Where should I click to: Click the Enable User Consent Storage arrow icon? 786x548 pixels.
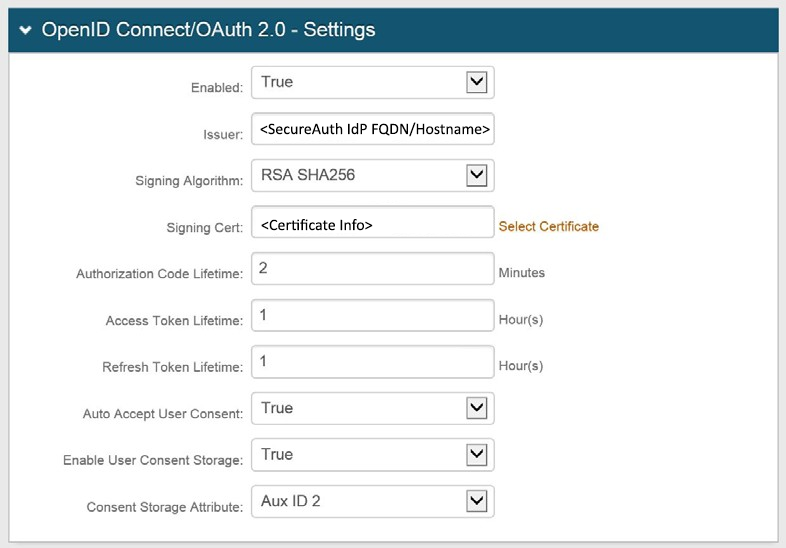[477, 455]
